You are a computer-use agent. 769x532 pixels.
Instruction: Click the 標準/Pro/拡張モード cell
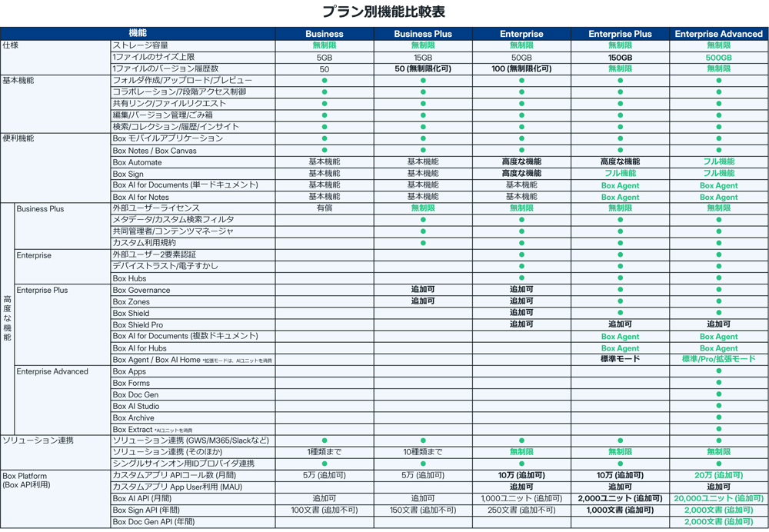point(718,359)
